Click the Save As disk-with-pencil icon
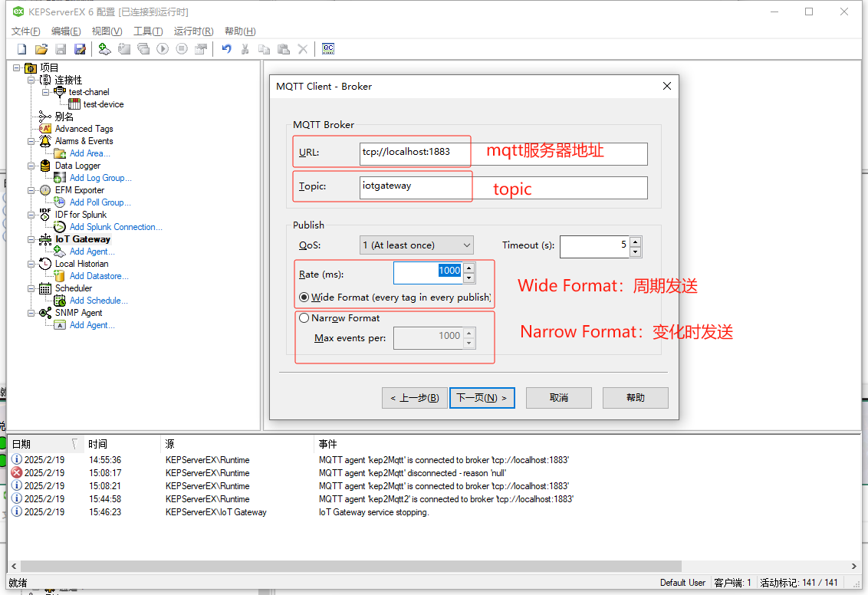Viewport: 868px width, 595px height. [x=81, y=49]
